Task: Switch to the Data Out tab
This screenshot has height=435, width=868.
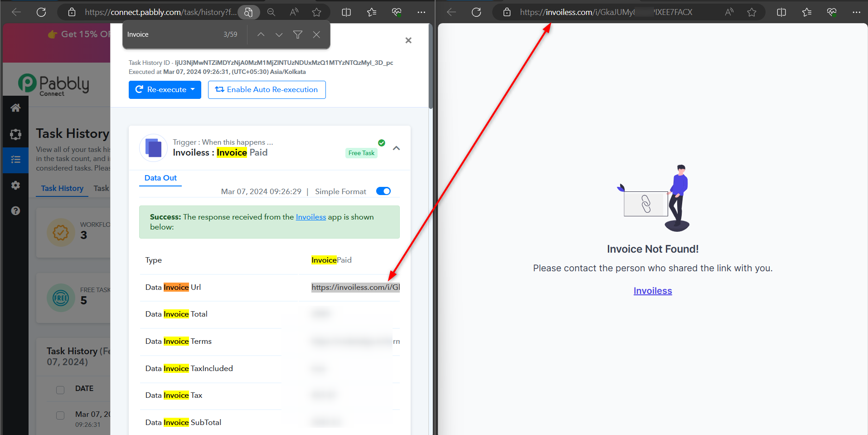Action: point(160,178)
